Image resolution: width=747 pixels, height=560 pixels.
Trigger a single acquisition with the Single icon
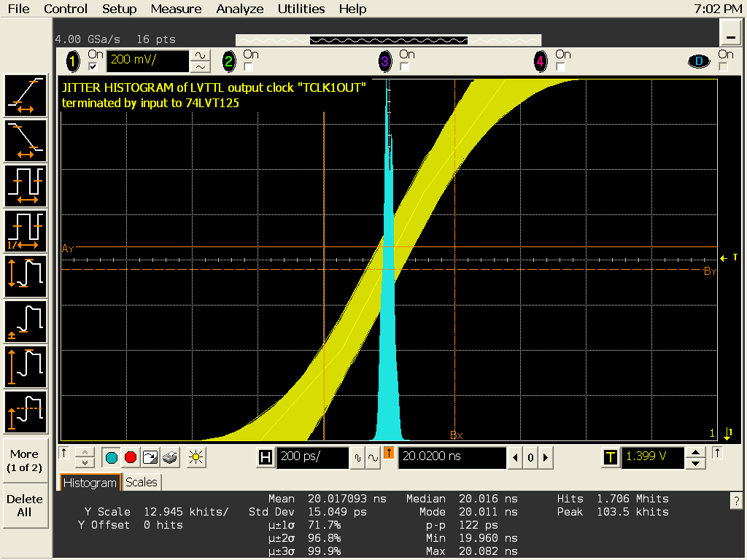tap(150, 458)
